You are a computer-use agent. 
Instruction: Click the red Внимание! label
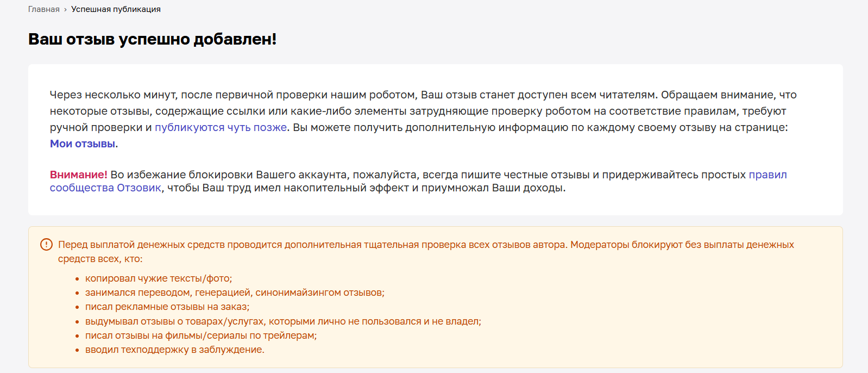pos(79,175)
